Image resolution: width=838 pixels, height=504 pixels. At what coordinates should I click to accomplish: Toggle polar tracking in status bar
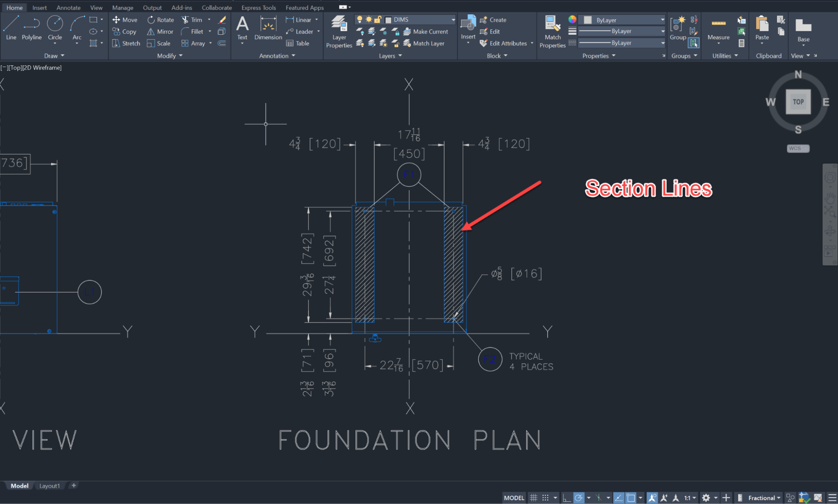[x=579, y=498]
